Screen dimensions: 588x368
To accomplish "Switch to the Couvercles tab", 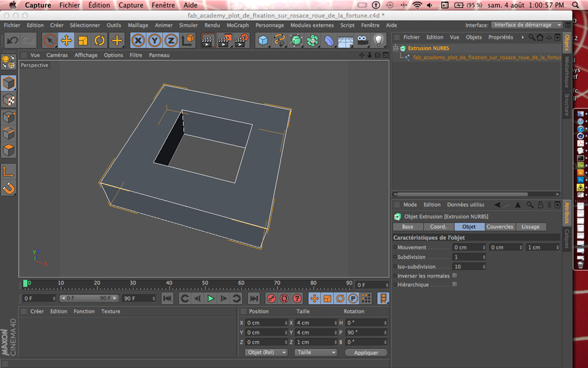I will click(500, 227).
